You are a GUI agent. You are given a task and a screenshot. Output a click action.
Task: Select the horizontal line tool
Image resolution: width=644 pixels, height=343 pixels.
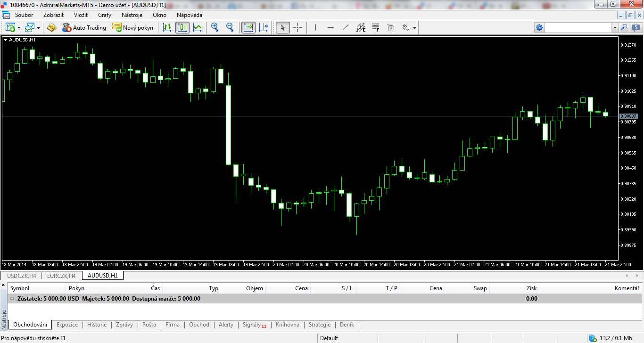[x=330, y=27]
